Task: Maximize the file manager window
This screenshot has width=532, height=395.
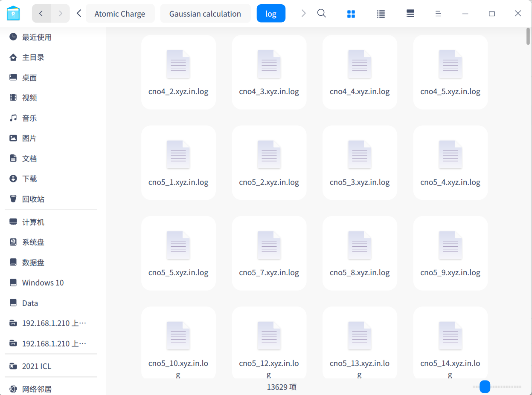Action: point(491,14)
